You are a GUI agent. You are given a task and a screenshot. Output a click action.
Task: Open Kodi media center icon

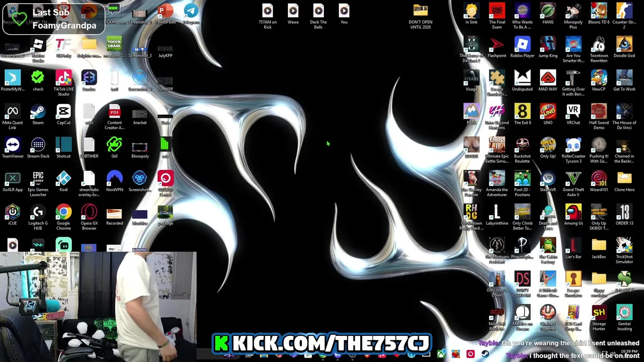[63, 182]
